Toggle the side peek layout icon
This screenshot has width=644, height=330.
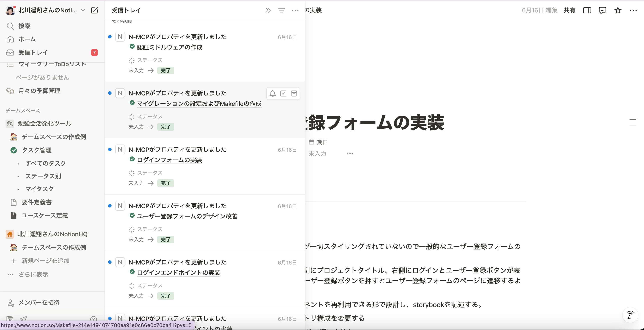pos(587,10)
